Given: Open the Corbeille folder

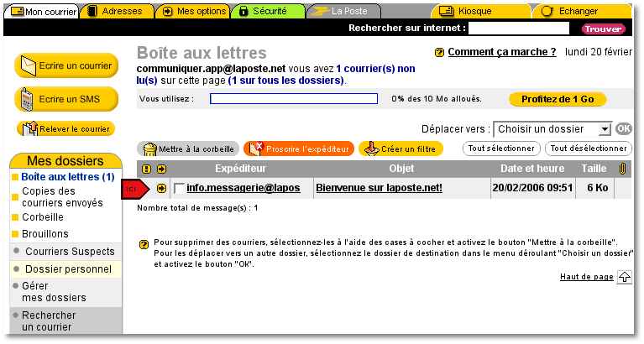Looking at the screenshot, I should pos(43,217).
